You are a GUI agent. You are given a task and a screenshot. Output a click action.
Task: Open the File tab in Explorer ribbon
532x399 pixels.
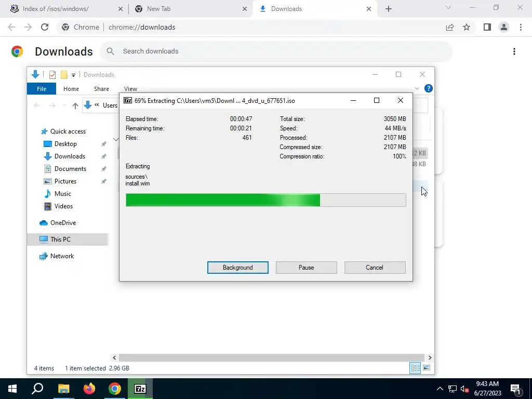click(x=42, y=88)
